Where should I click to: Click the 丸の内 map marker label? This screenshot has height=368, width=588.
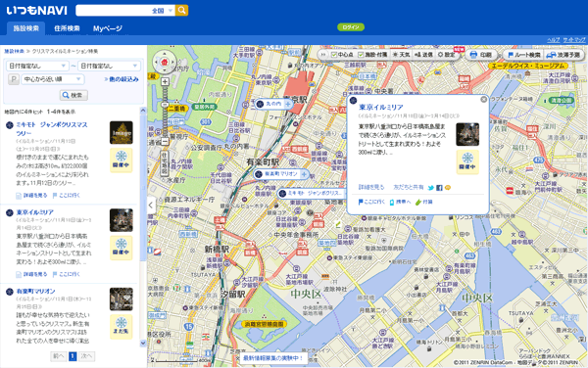(x=273, y=104)
